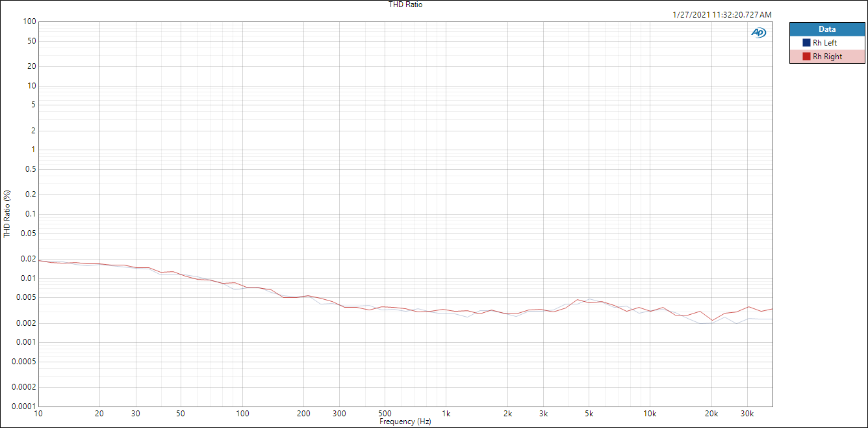
Task: Click the Frequency (Hz) axis title
Action: [x=405, y=421]
